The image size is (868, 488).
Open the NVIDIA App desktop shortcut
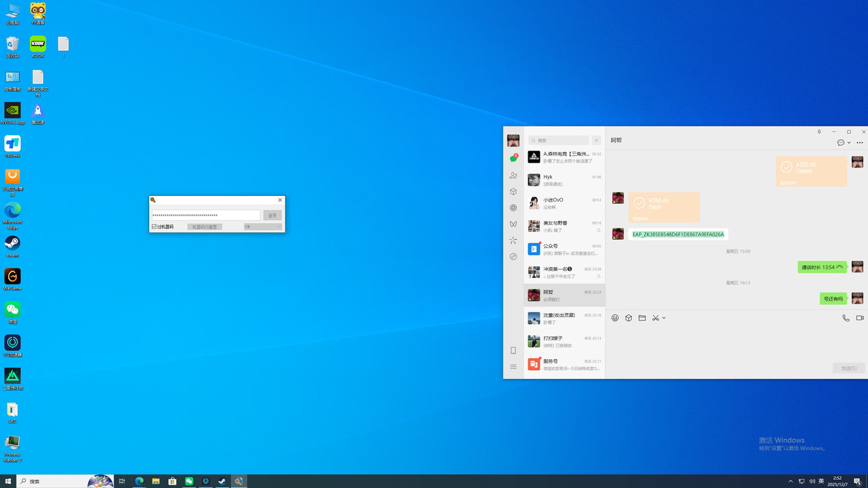(12, 114)
